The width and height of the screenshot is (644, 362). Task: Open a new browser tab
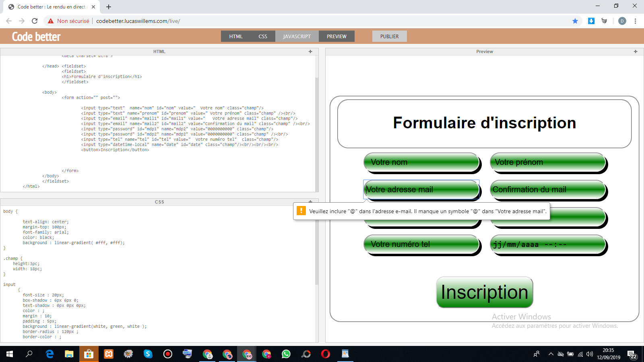pyautogui.click(x=109, y=7)
